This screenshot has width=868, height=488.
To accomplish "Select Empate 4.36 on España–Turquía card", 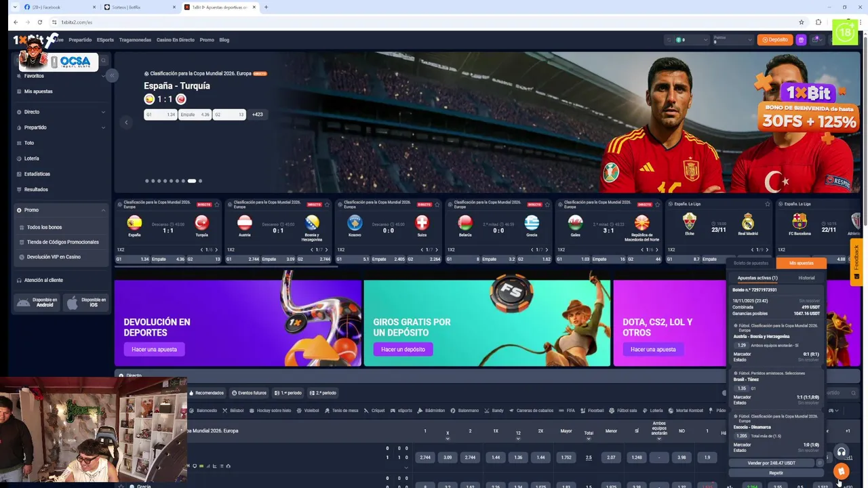I will tap(168, 259).
